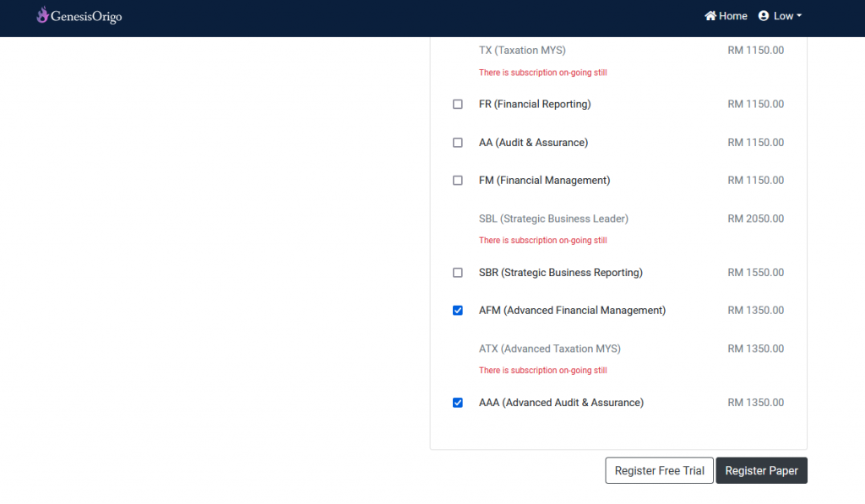
Task: Click the Low username menu text
Action: coord(783,16)
